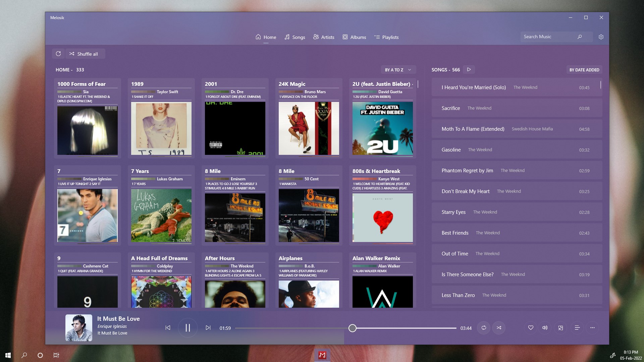Image resolution: width=644 pixels, height=362 pixels.
Task: Click the search magnifier icon
Action: point(580,37)
